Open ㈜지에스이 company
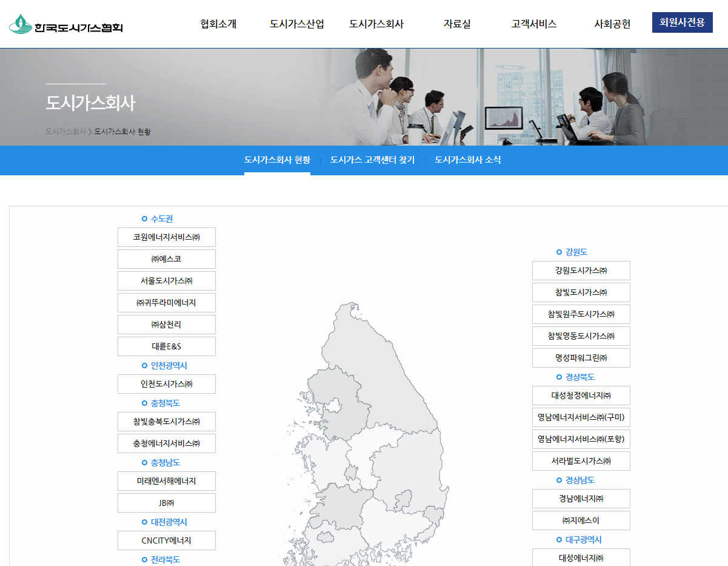 click(581, 521)
